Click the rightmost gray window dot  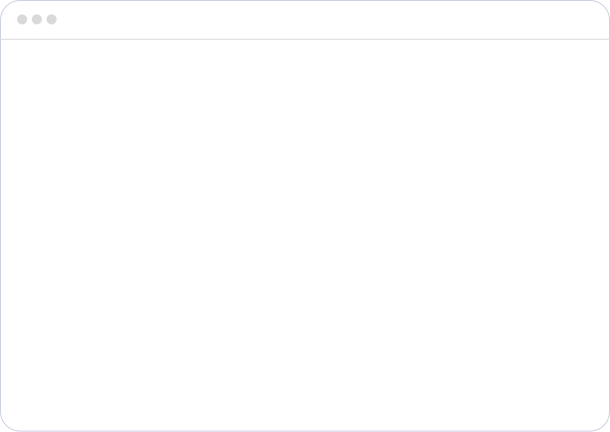tap(52, 19)
